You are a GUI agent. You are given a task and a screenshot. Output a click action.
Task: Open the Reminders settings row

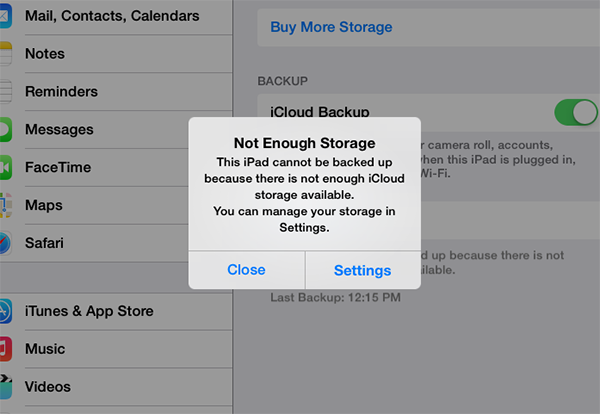coord(62,92)
